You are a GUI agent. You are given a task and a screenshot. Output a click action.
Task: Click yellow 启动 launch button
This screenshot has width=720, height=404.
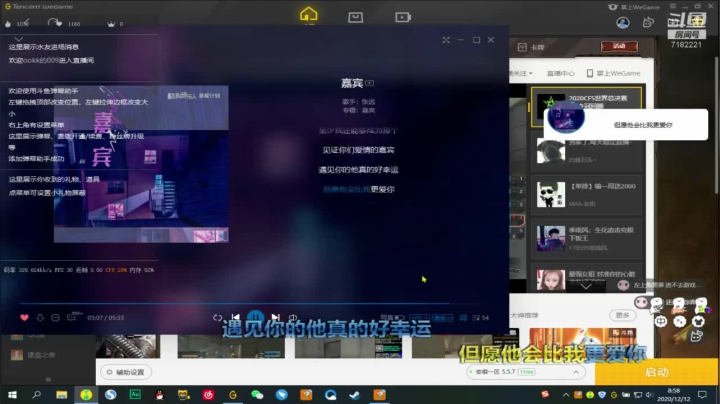coord(657,372)
